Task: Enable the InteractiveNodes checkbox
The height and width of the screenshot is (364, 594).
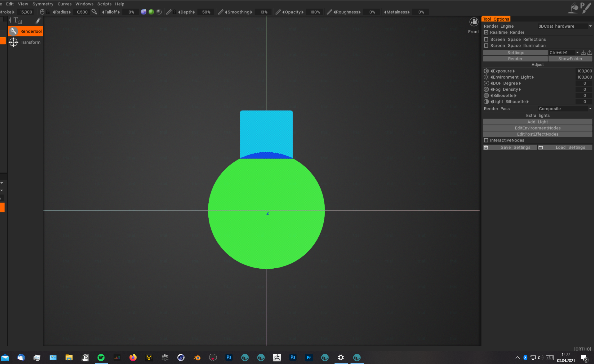Action: [x=486, y=140]
